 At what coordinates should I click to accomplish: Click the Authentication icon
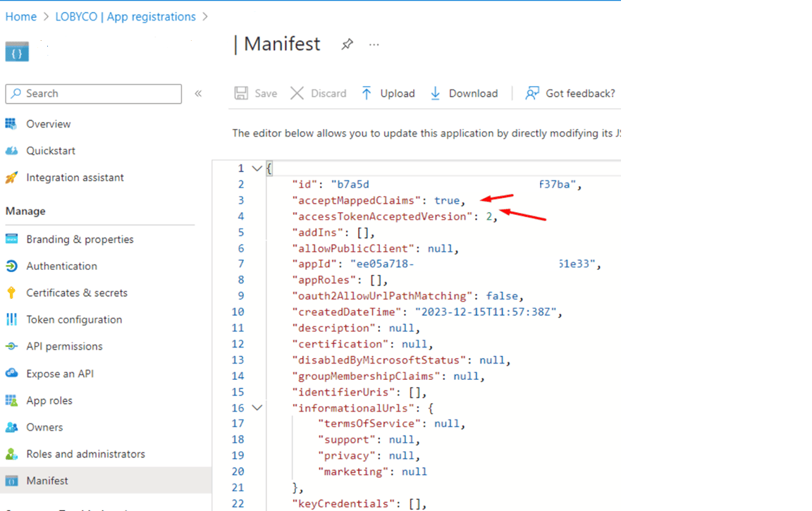(x=11, y=266)
